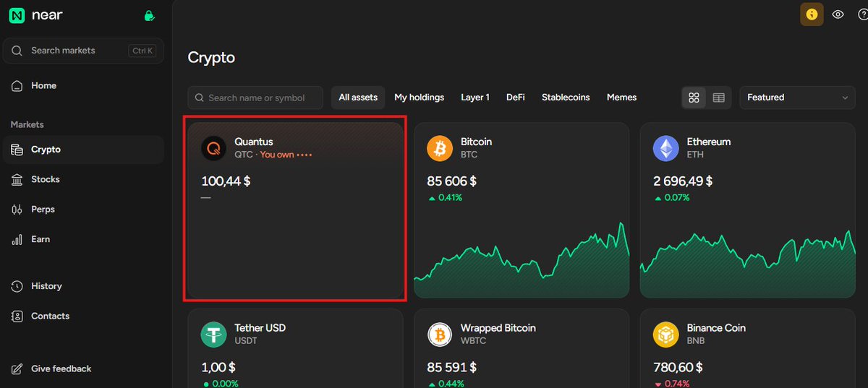Click the Earn bar chart icon

click(17, 239)
